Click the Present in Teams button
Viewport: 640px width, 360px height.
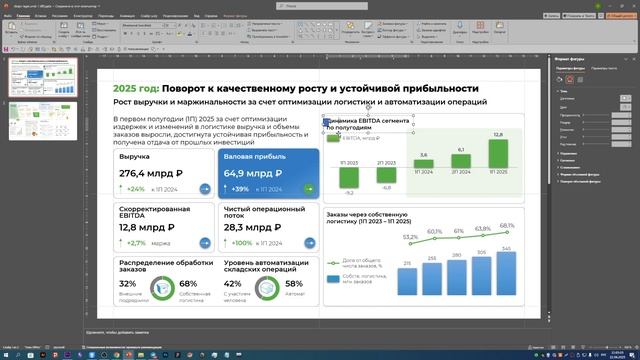[x=579, y=16]
